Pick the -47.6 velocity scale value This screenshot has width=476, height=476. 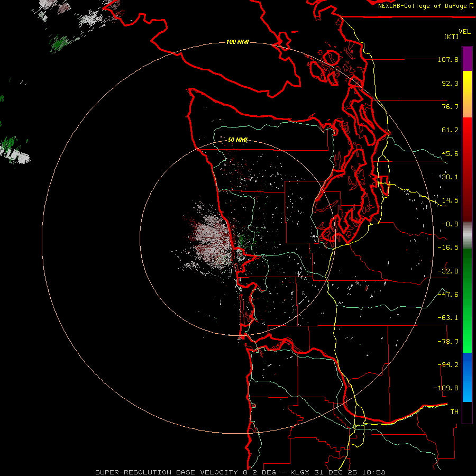pos(448,295)
